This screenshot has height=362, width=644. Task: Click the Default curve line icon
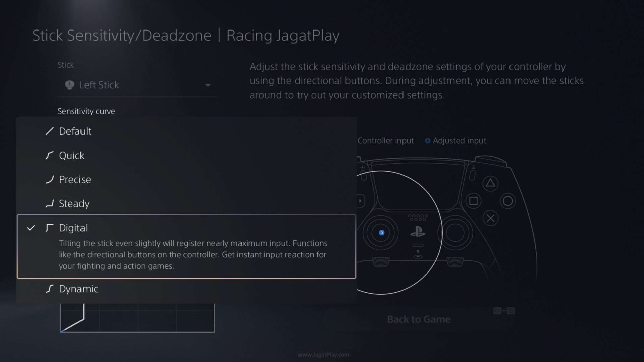tap(50, 131)
